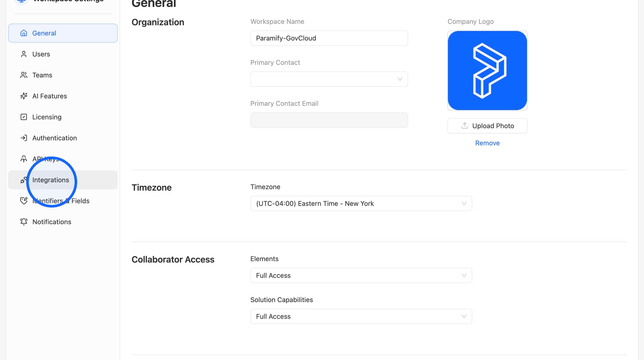644x360 pixels.
Task: Go to Users settings
Action: (63, 54)
